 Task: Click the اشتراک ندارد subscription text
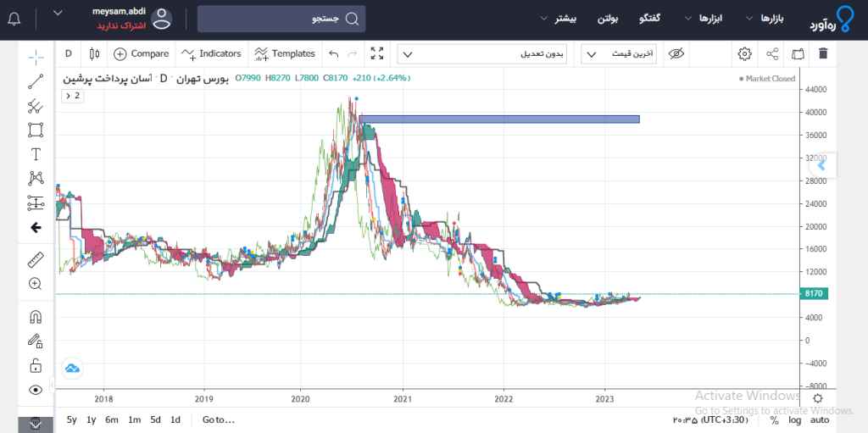(121, 26)
